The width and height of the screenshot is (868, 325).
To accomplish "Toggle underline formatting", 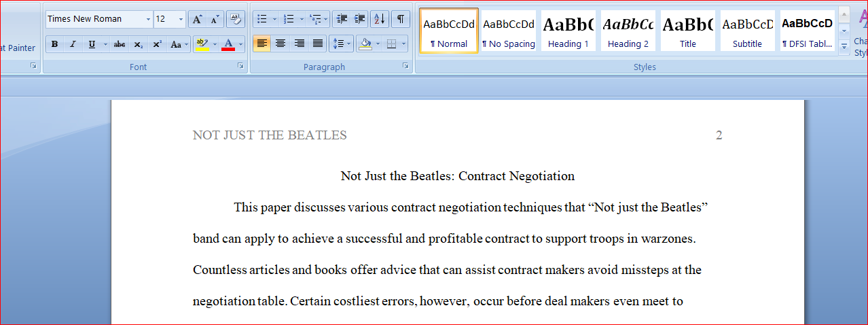I will [92, 44].
